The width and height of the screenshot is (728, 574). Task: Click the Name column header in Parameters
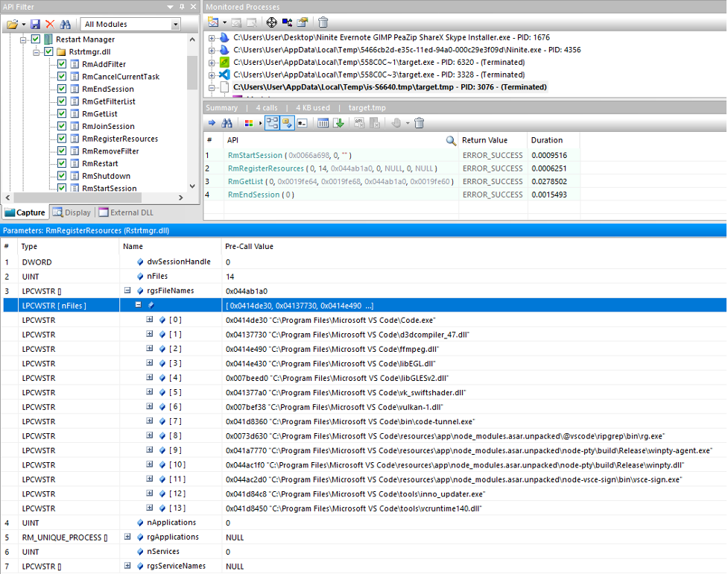point(171,246)
